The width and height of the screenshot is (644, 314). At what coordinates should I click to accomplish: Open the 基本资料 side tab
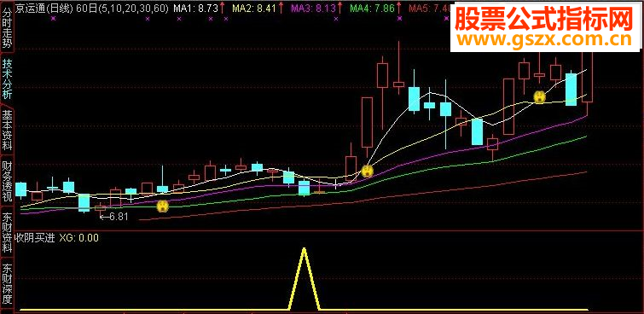[7, 130]
